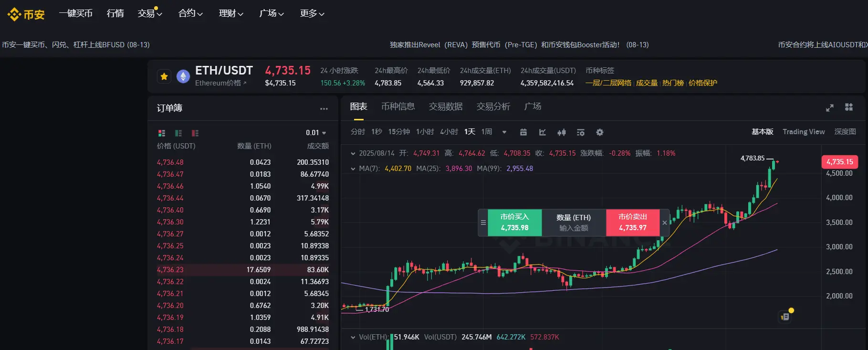Image resolution: width=868 pixels, height=350 pixels.
Task: Open the technical indicators icon
Action: pos(581,132)
